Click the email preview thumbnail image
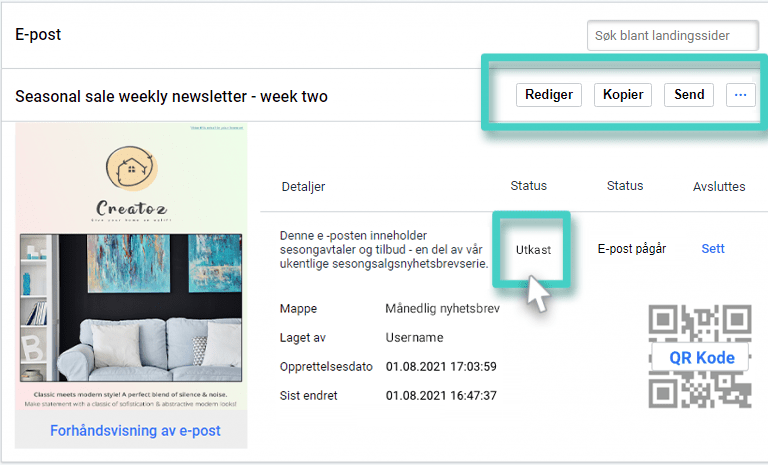 pyautogui.click(x=131, y=267)
